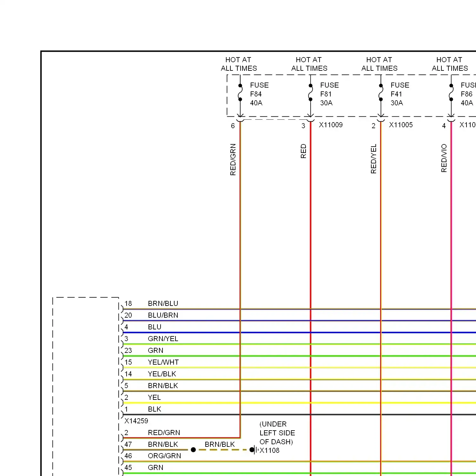Click pin number 6 below fuse F84
Image resolution: width=476 pixels, height=476 pixels.
(x=233, y=126)
